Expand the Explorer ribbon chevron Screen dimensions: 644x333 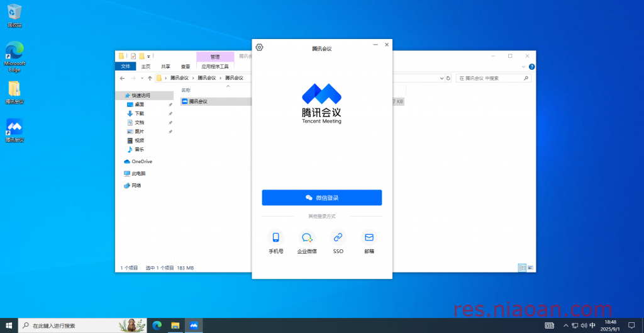pyautogui.click(x=523, y=67)
